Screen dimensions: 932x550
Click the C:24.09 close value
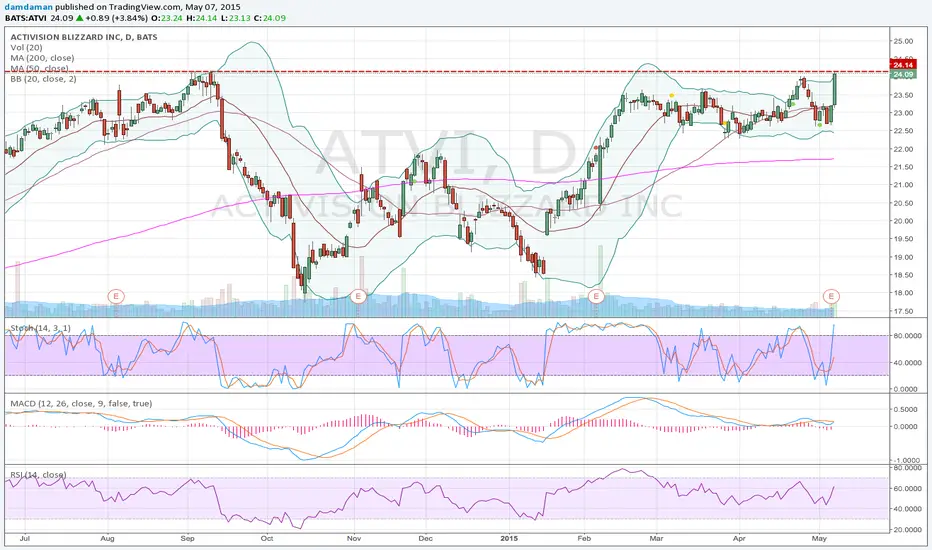[270, 18]
